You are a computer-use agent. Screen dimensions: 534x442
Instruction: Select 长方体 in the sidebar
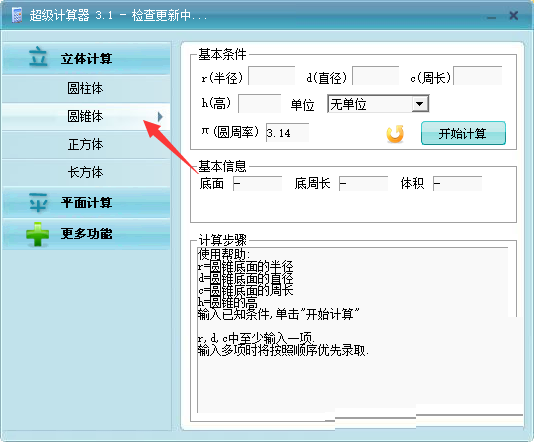coord(85,172)
